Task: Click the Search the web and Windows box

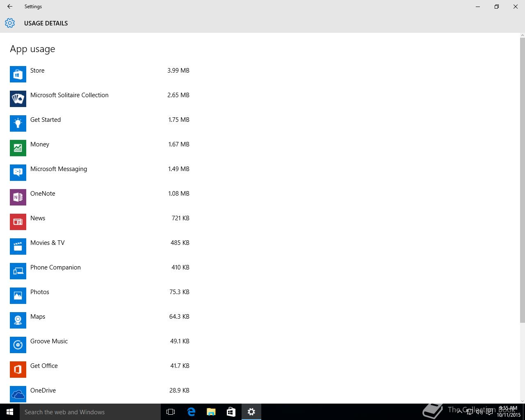Action: (90, 412)
